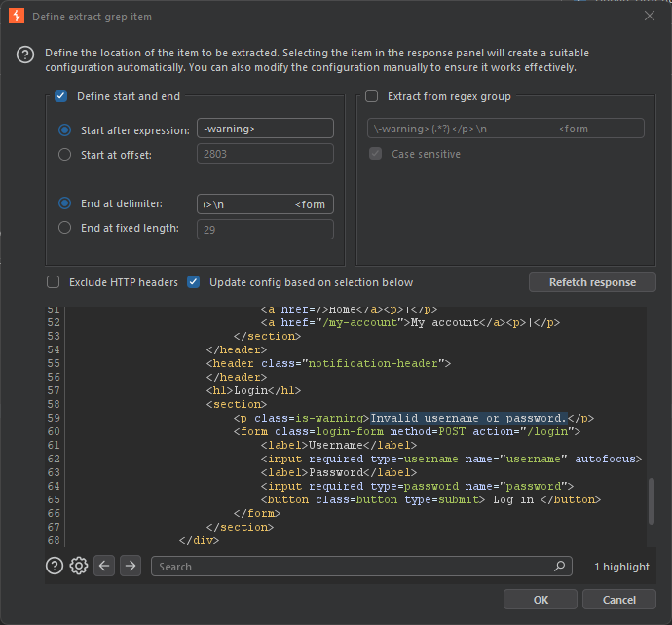
Task: Enable Extract from regex group checkbox
Action: [372, 96]
